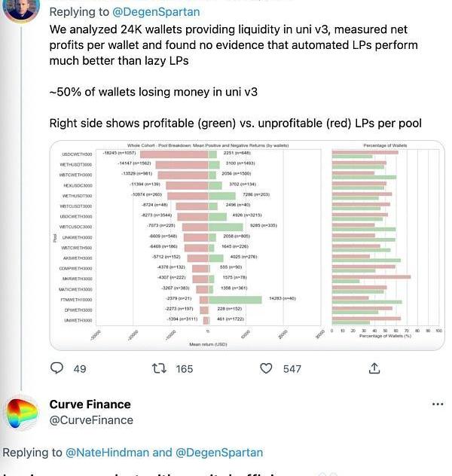
Task: Open the mean returns bar chart panel
Action: tap(188, 243)
